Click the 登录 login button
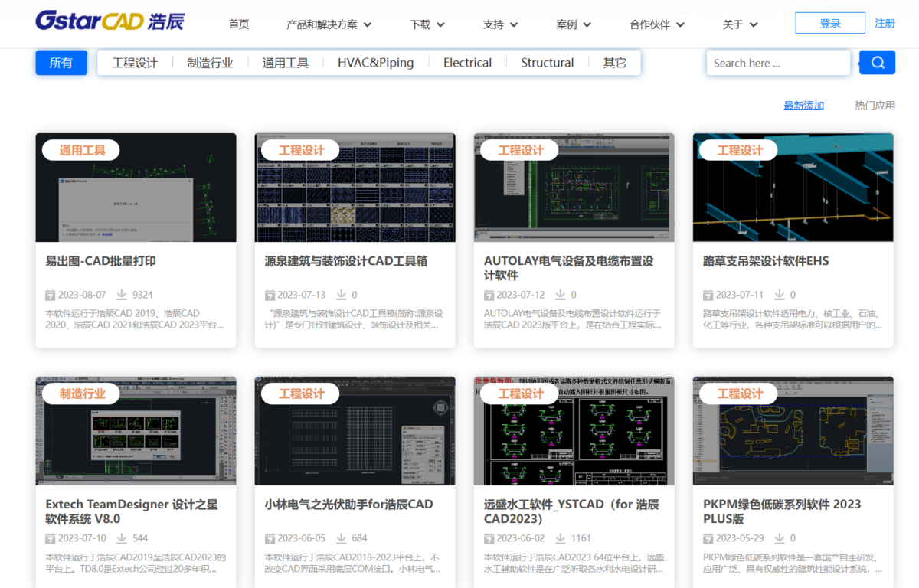The width and height of the screenshot is (919, 588). 830,23
